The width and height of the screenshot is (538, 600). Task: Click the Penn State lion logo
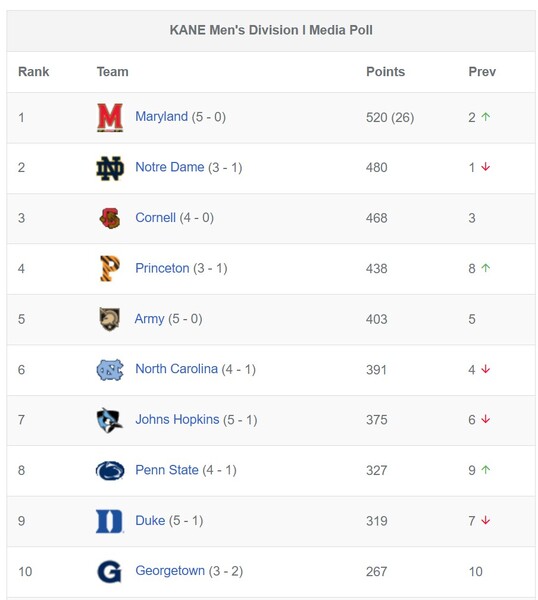[110, 470]
